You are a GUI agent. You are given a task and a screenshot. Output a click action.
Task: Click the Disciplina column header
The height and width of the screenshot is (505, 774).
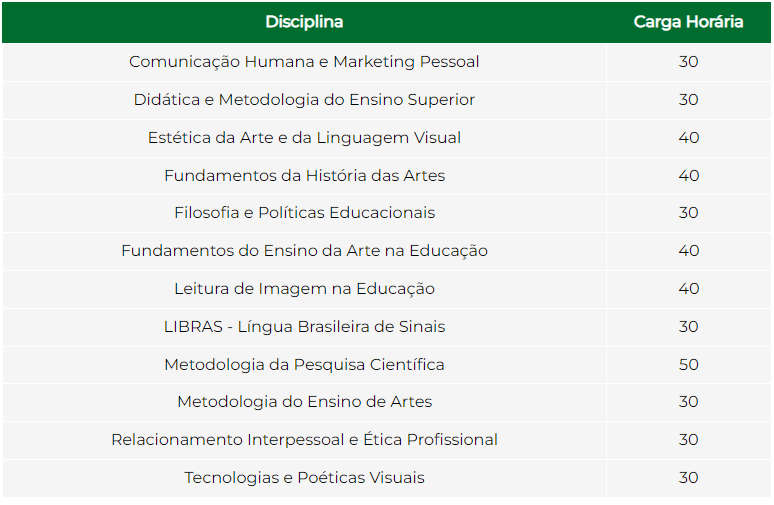304,22
